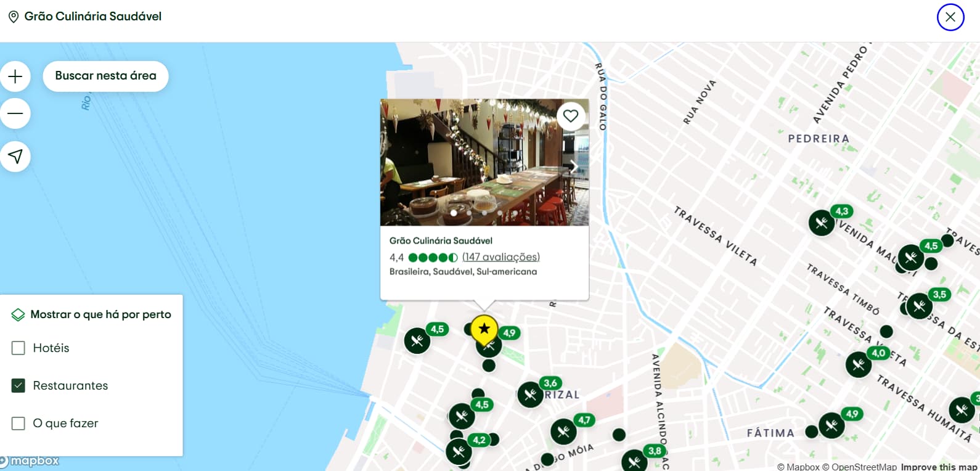
Task: Zoom in with the plus button
Action: click(15, 76)
